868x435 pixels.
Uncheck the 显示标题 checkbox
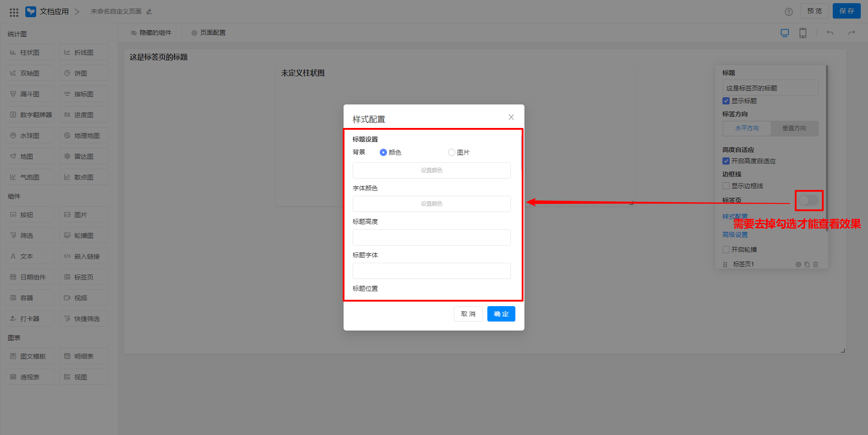[726, 100]
